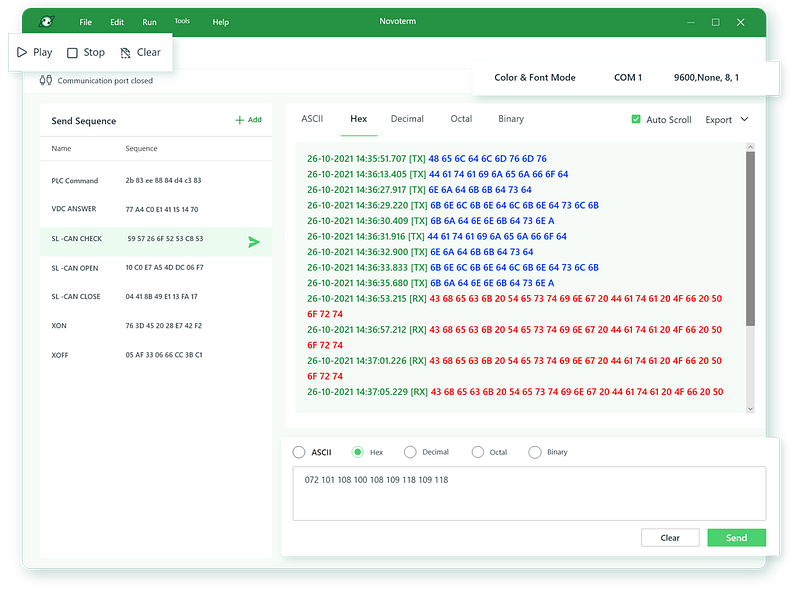Maximize the Novoterm window

pyautogui.click(x=716, y=22)
